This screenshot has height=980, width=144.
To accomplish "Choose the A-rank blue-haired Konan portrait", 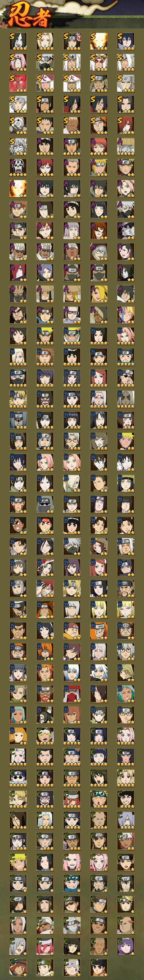I will 45,272.
